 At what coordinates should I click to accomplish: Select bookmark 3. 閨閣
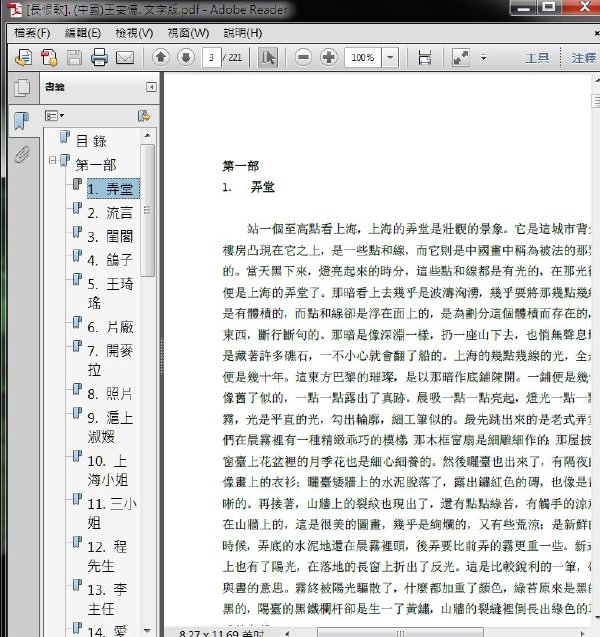tap(110, 236)
